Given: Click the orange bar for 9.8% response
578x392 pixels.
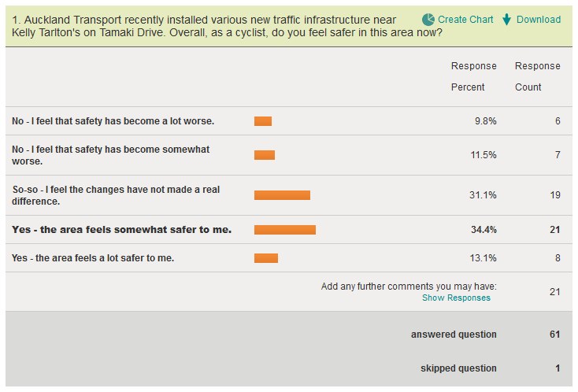Looking at the screenshot, I should (x=263, y=121).
